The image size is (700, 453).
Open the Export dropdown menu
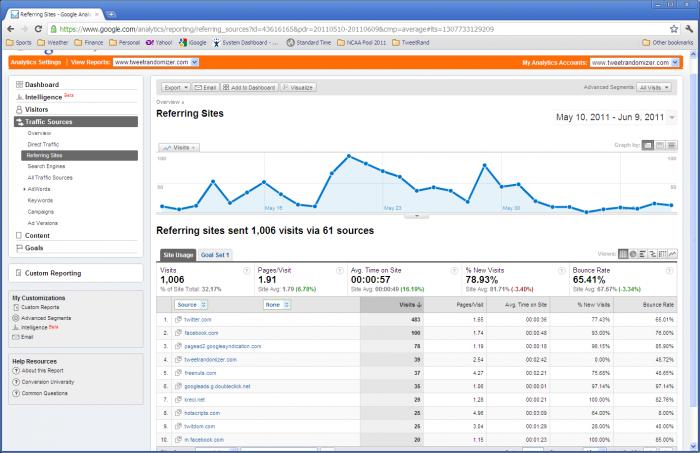177,87
